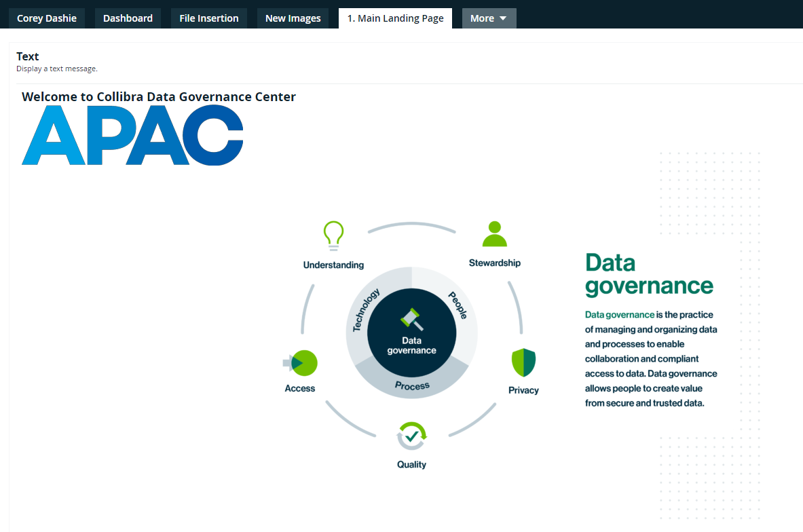Click the Privacy label
The image size is (803, 532).
click(523, 390)
